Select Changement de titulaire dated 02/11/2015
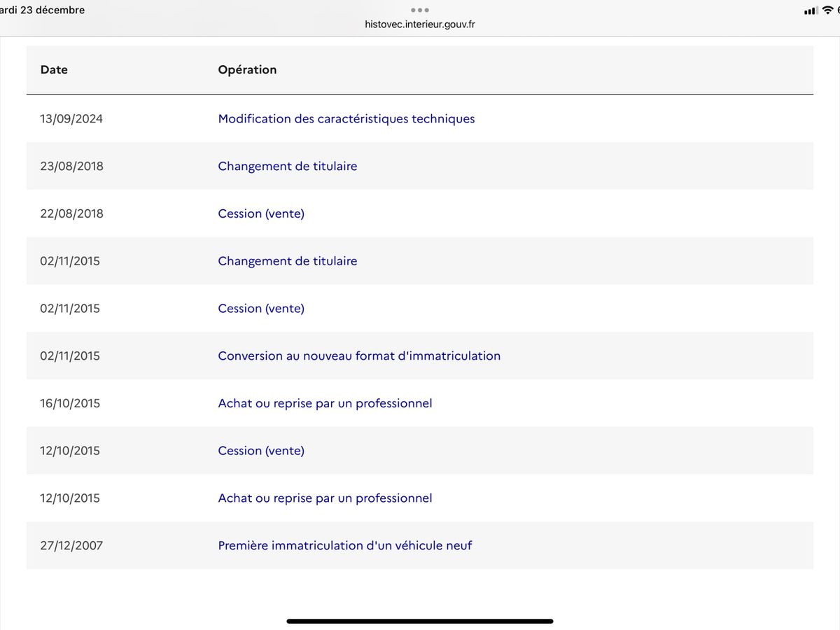The image size is (840, 630). [x=288, y=261]
